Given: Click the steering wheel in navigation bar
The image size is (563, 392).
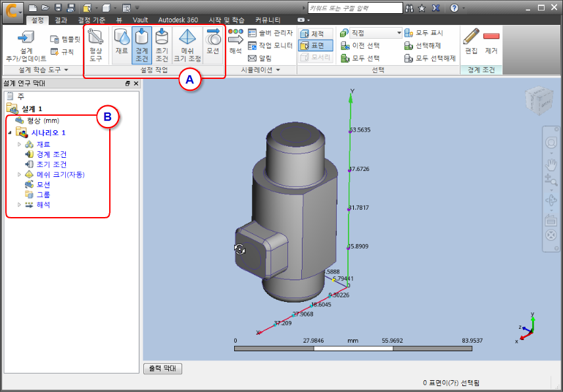Looking at the screenshot, I should [551, 143].
